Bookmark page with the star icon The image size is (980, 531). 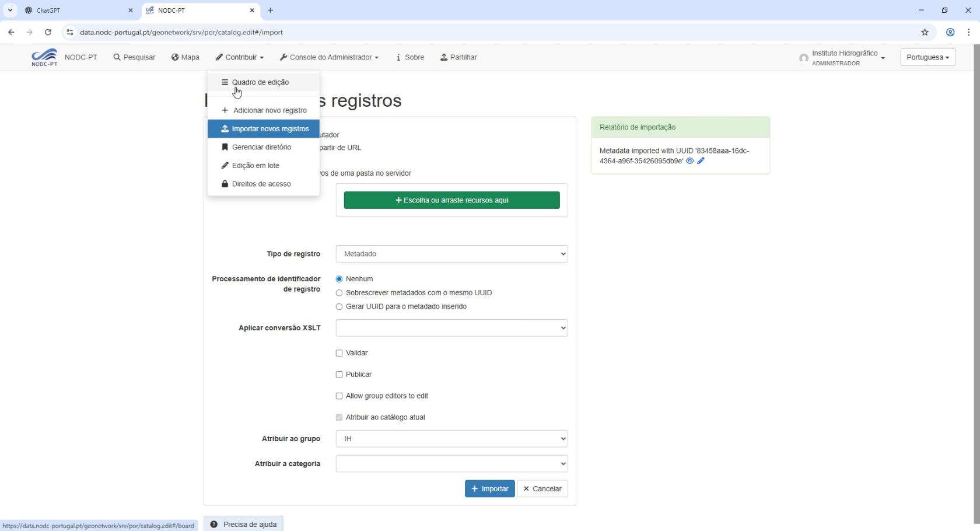click(925, 33)
